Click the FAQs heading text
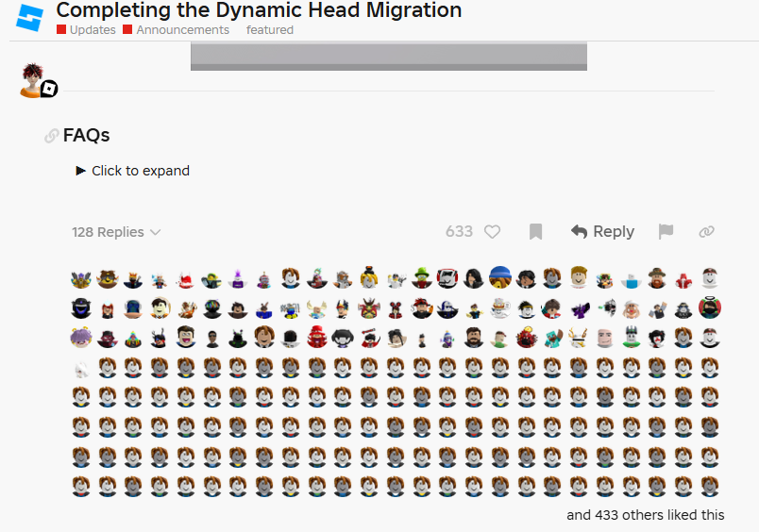 (x=86, y=135)
